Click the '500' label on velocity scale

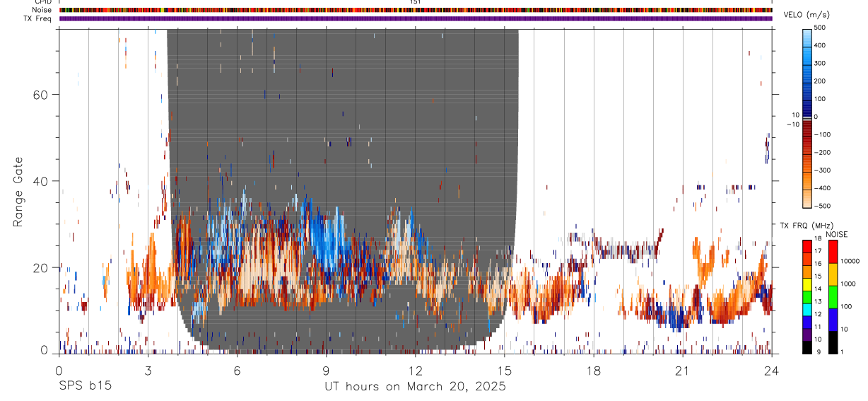(x=821, y=28)
